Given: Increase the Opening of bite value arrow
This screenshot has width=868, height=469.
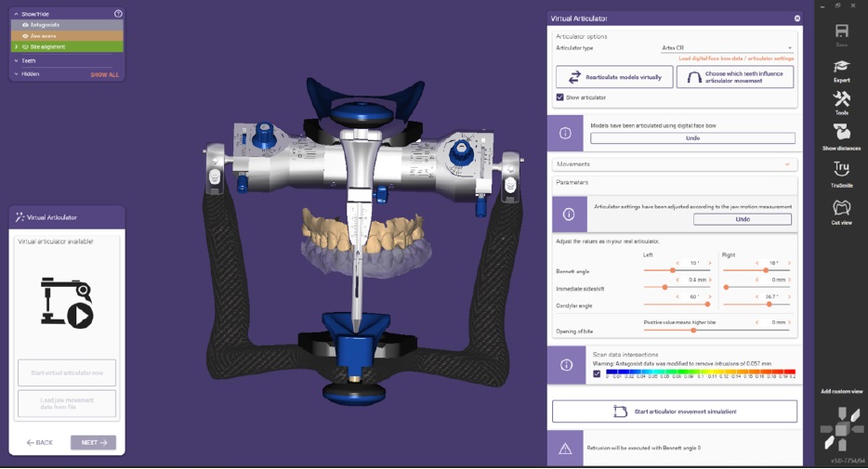Looking at the screenshot, I should coord(791,322).
